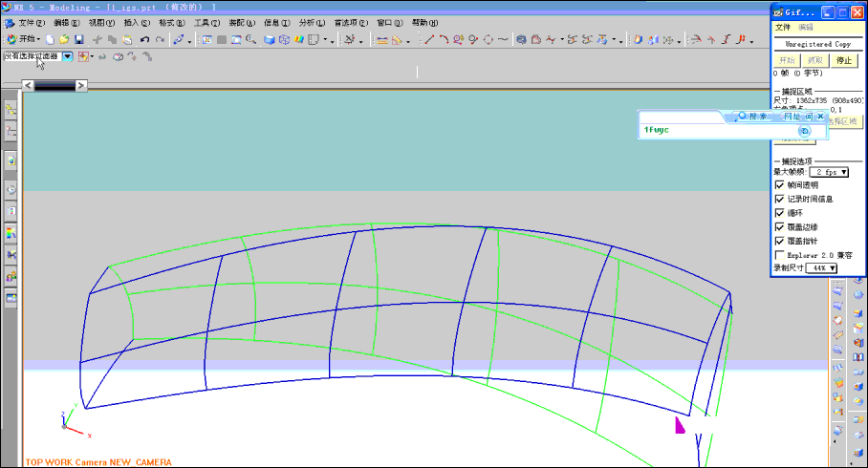Click the history clock sidebar icon
This screenshot has width=868, height=468.
coord(11,189)
